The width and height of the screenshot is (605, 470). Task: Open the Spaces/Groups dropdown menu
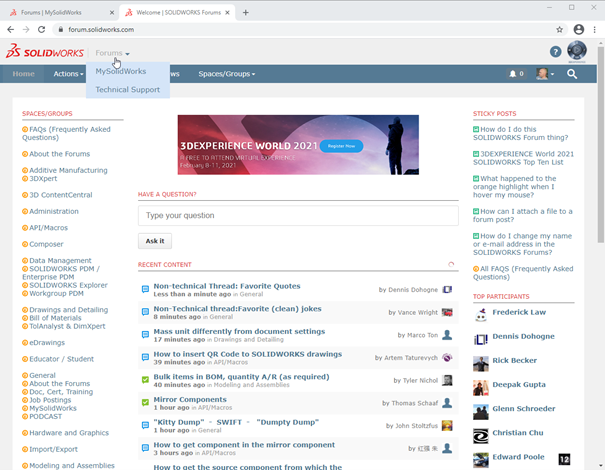(226, 74)
